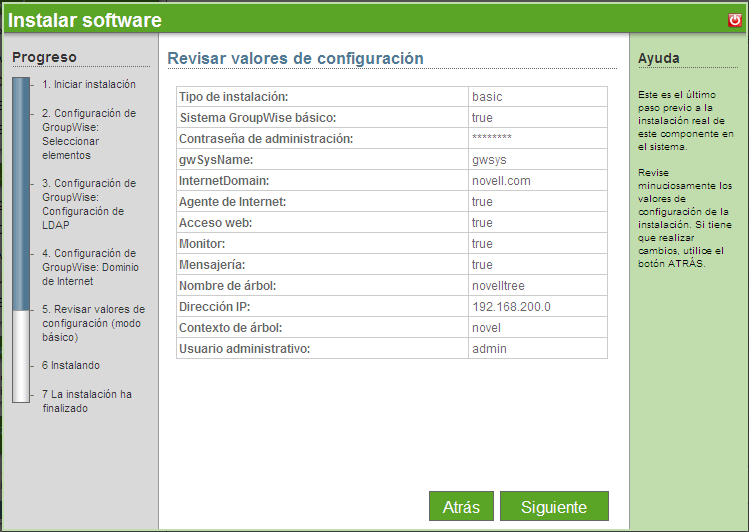
Task: Click the Nombre de árbol label
Action: click(x=227, y=286)
